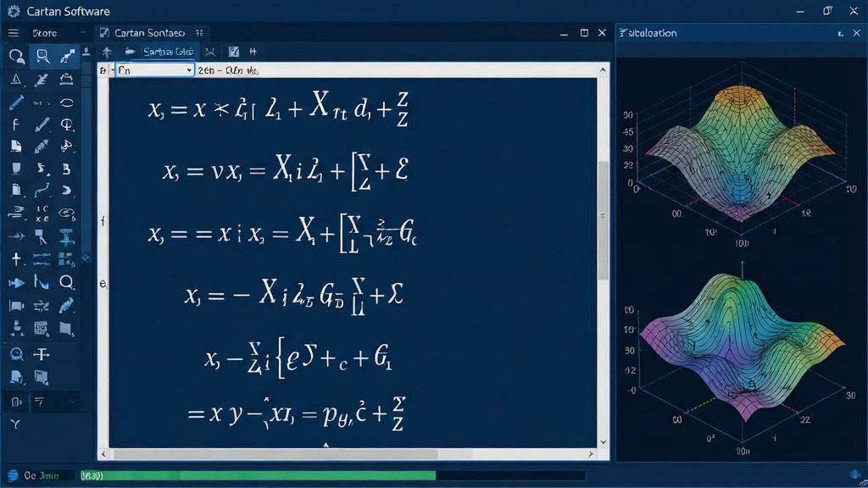The width and height of the screenshot is (868, 488).
Task: Click the Y-shaped fork icon at toolbox bottom
Action: click(x=15, y=424)
